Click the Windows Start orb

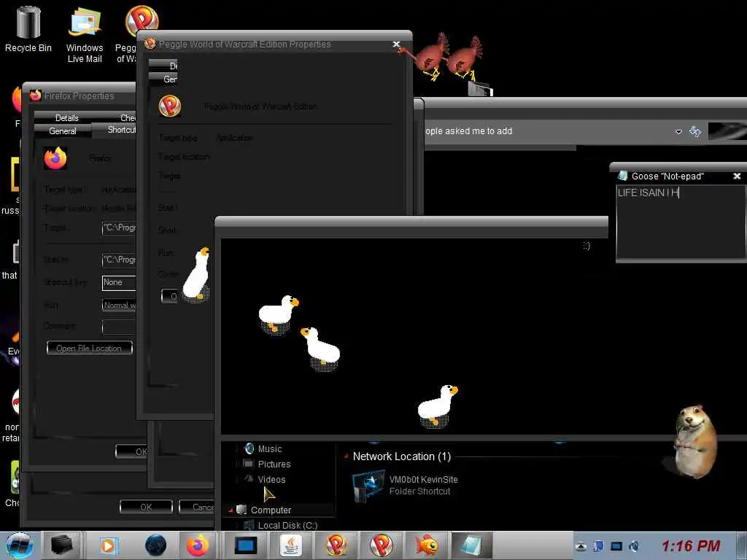(19, 545)
